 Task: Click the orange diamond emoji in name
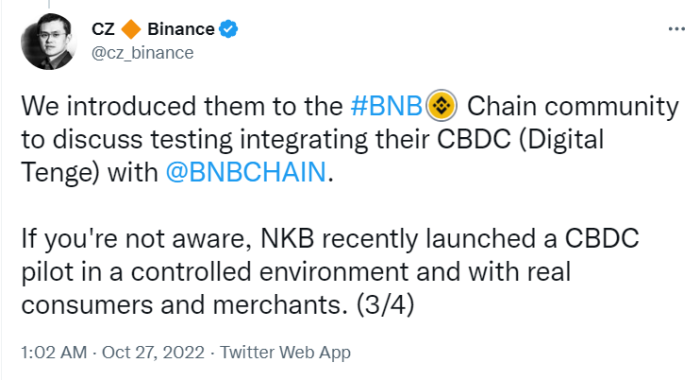click(x=131, y=29)
